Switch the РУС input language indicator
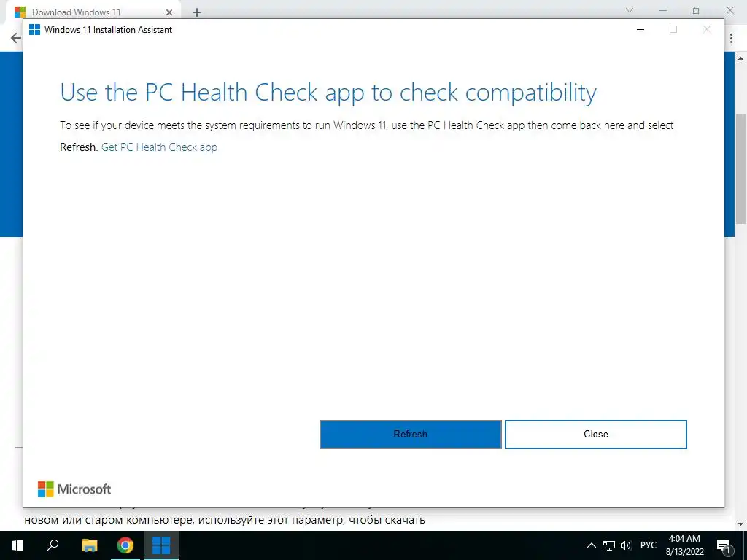Viewport: 747px width, 560px height. click(x=648, y=545)
